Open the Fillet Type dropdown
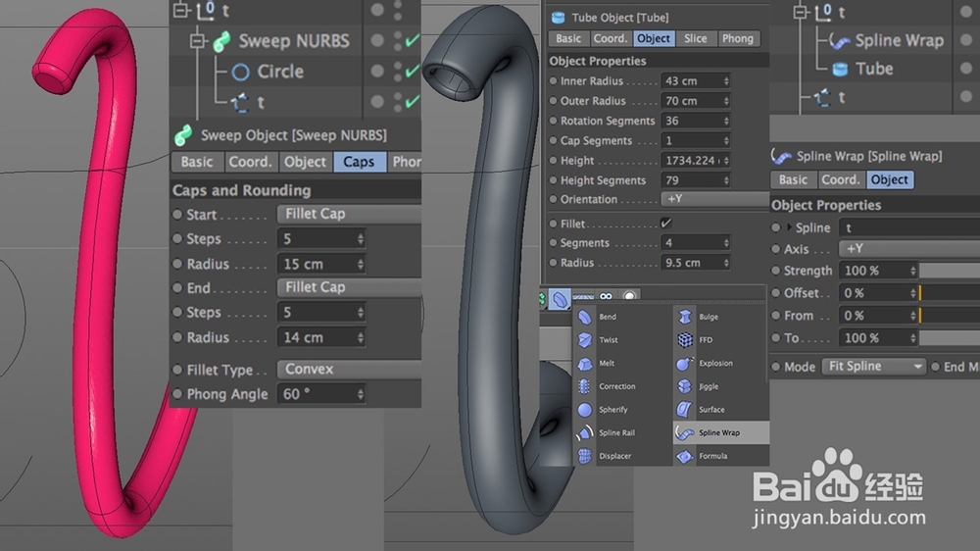This screenshot has width=980, height=551. [350, 369]
